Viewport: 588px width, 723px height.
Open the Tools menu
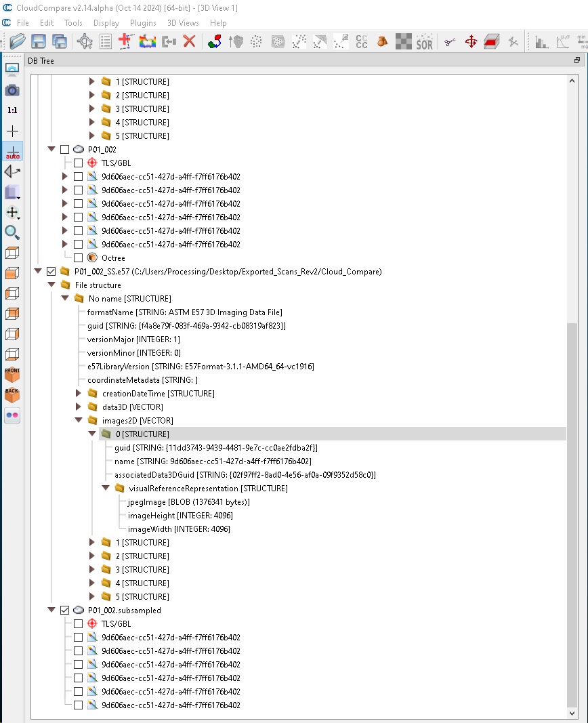point(72,22)
